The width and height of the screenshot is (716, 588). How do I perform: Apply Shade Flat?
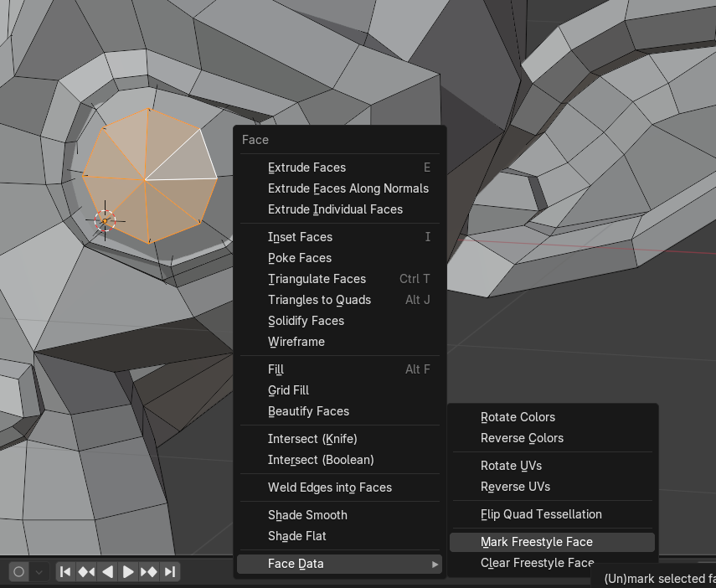[339, 536]
